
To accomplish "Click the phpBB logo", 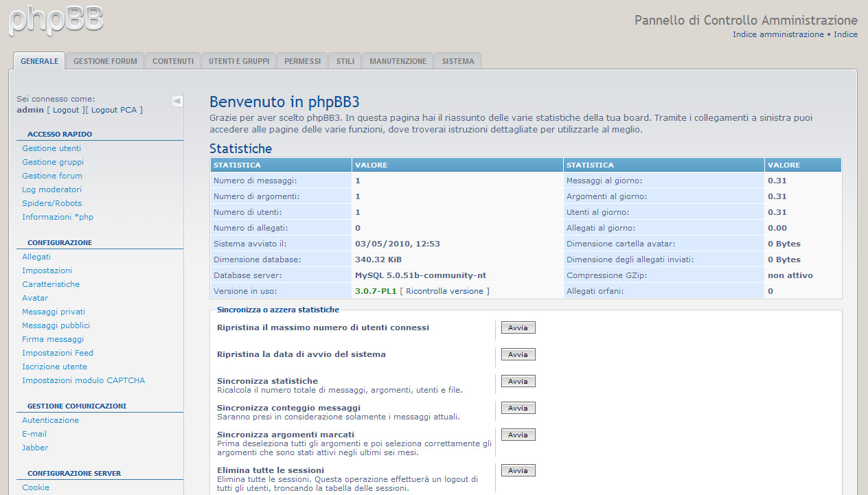I will (56, 19).
